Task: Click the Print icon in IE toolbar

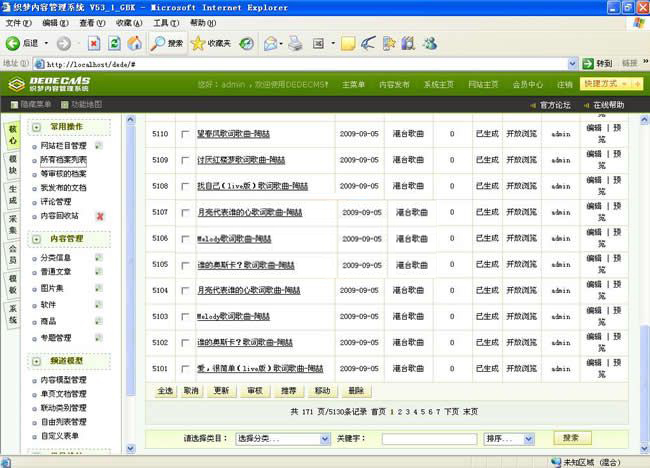Action: click(295, 44)
